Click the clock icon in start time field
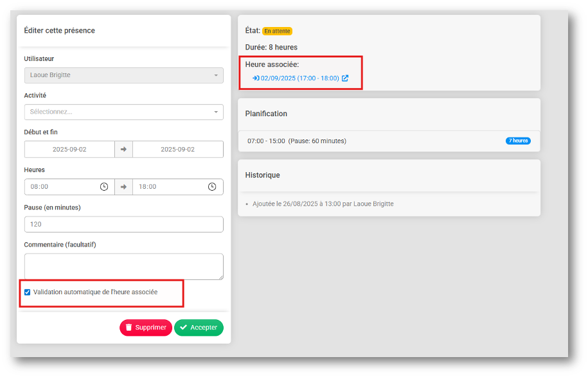 [104, 187]
